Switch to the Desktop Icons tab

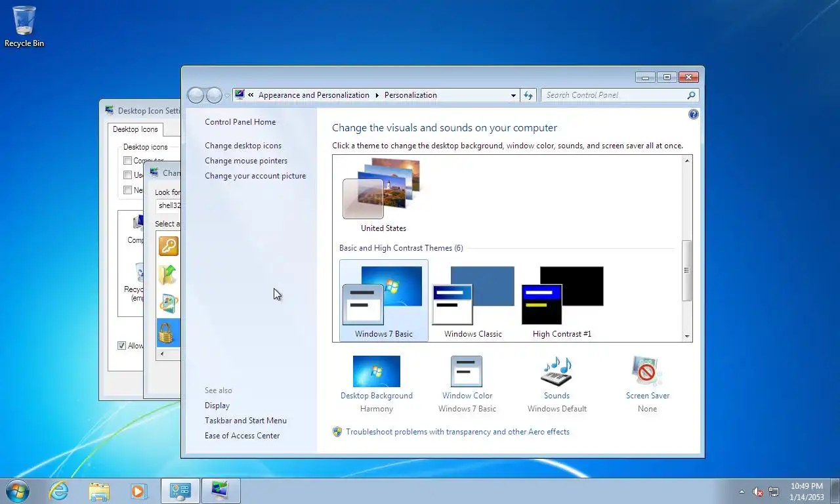click(135, 129)
